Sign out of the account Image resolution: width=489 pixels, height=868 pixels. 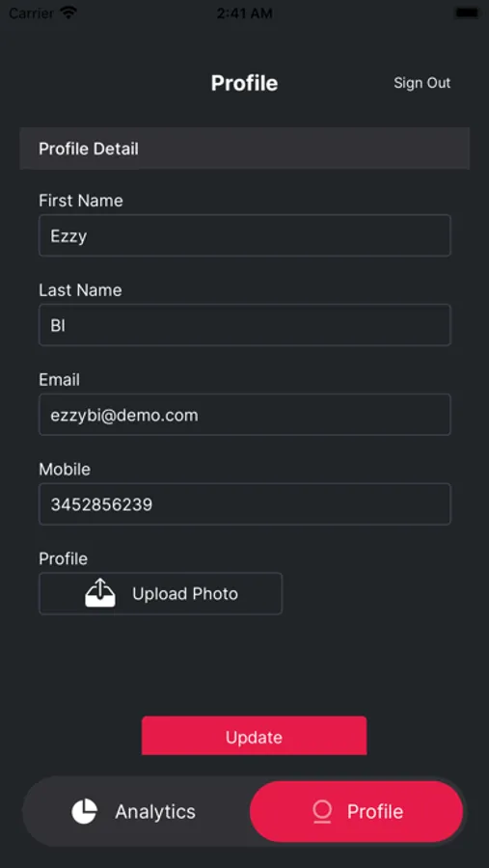[x=422, y=83]
